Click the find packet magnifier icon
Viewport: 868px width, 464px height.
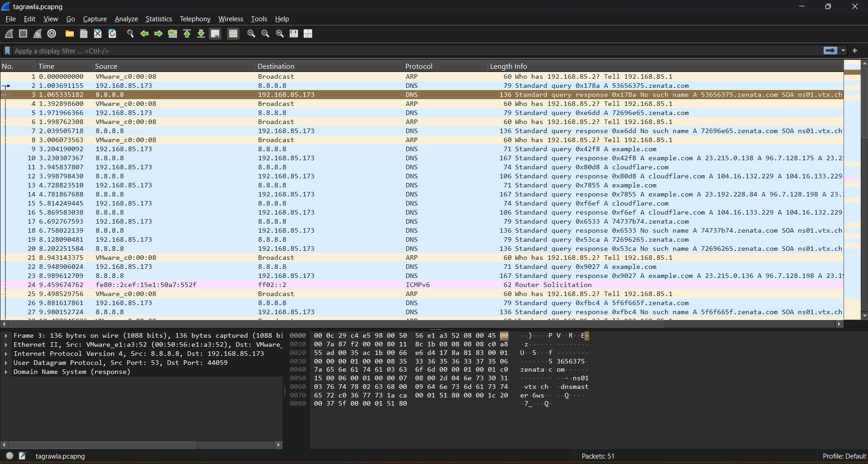130,33
